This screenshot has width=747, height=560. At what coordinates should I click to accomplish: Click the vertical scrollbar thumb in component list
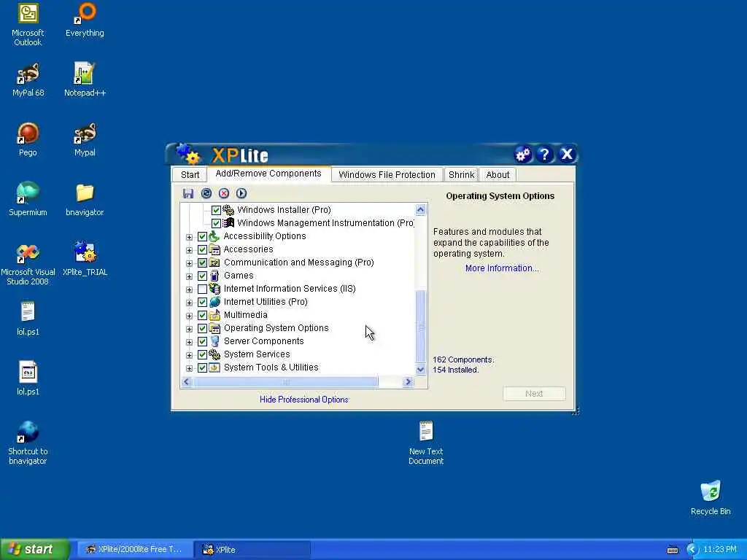pos(420,326)
